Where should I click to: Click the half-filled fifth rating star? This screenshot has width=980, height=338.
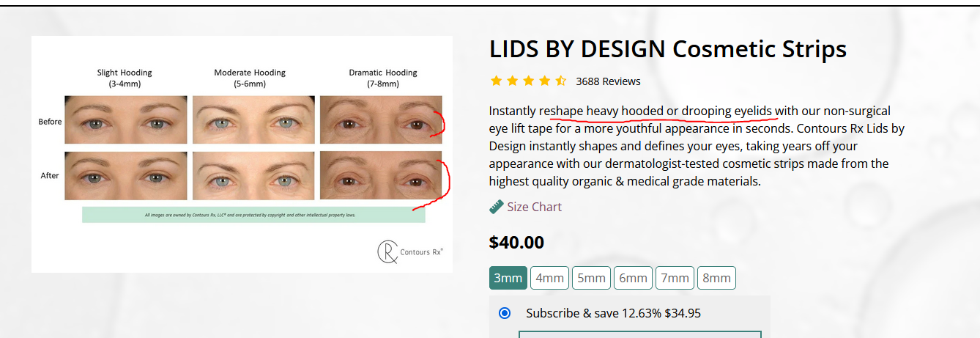pos(560,81)
